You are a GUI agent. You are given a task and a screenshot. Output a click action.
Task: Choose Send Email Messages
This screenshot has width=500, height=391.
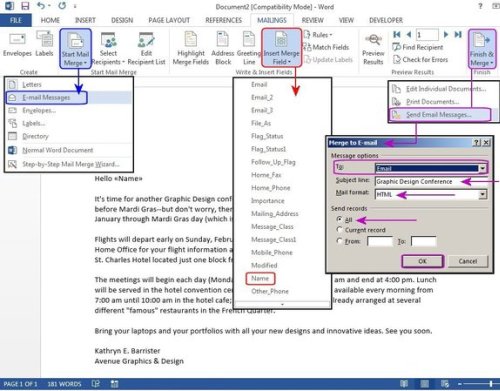point(443,115)
